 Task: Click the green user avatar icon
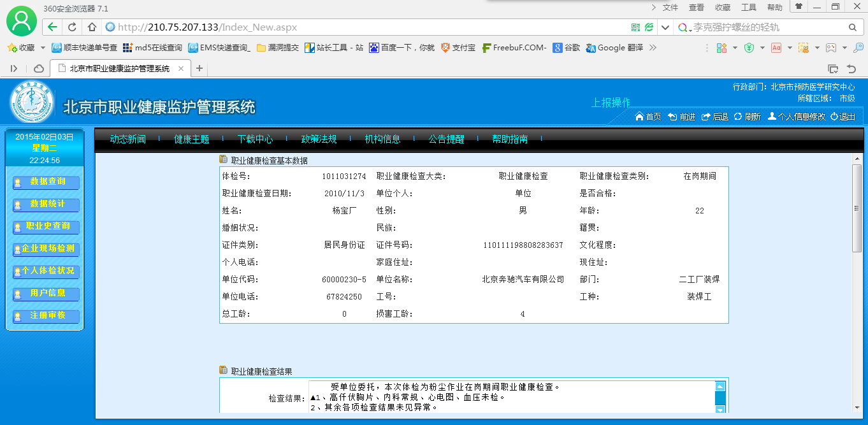[x=22, y=21]
